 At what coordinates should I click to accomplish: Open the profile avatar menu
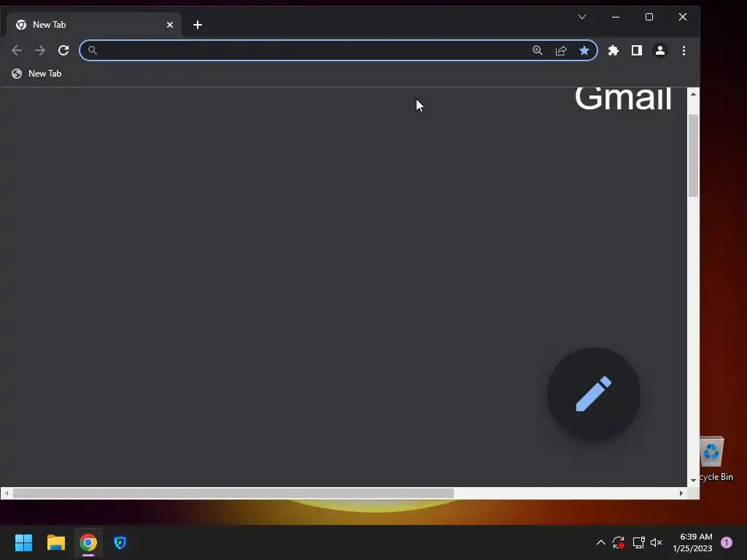(659, 50)
